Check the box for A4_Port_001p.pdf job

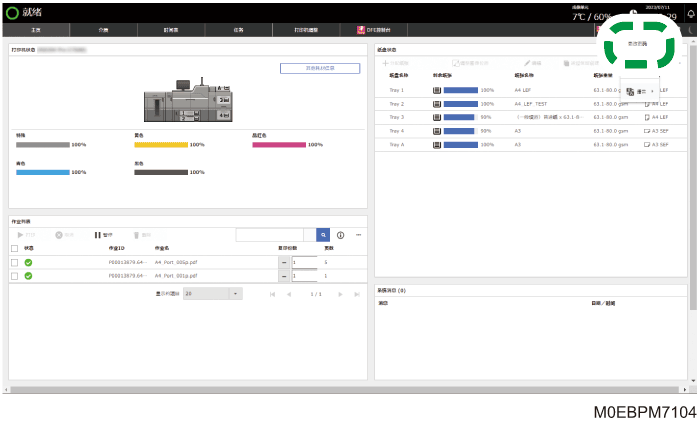tap(14, 276)
